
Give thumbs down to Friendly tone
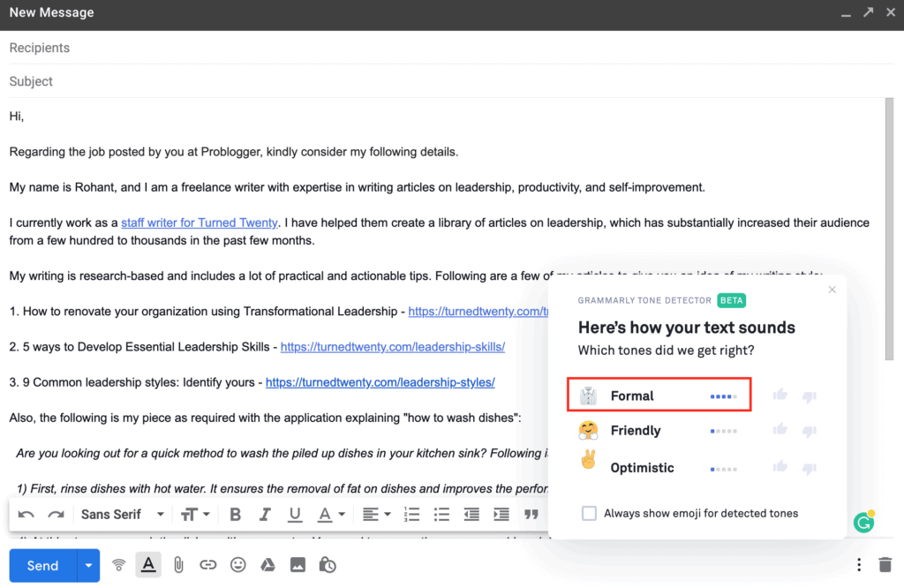(810, 431)
